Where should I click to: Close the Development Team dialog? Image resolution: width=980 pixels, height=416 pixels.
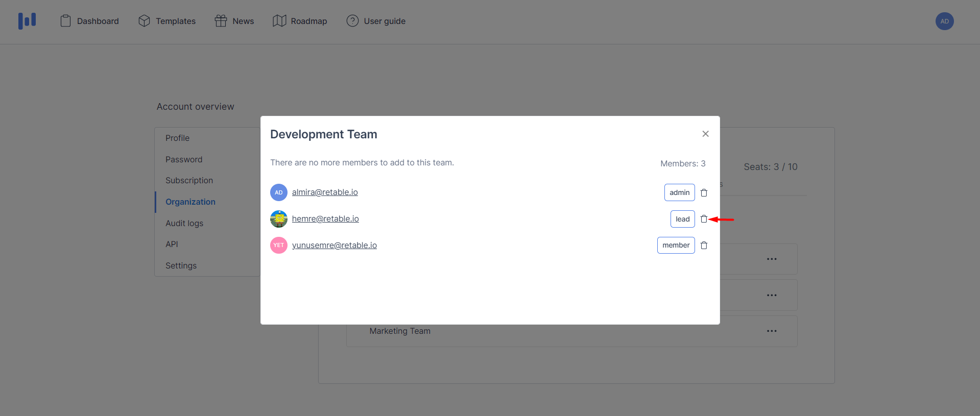click(705, 134)
